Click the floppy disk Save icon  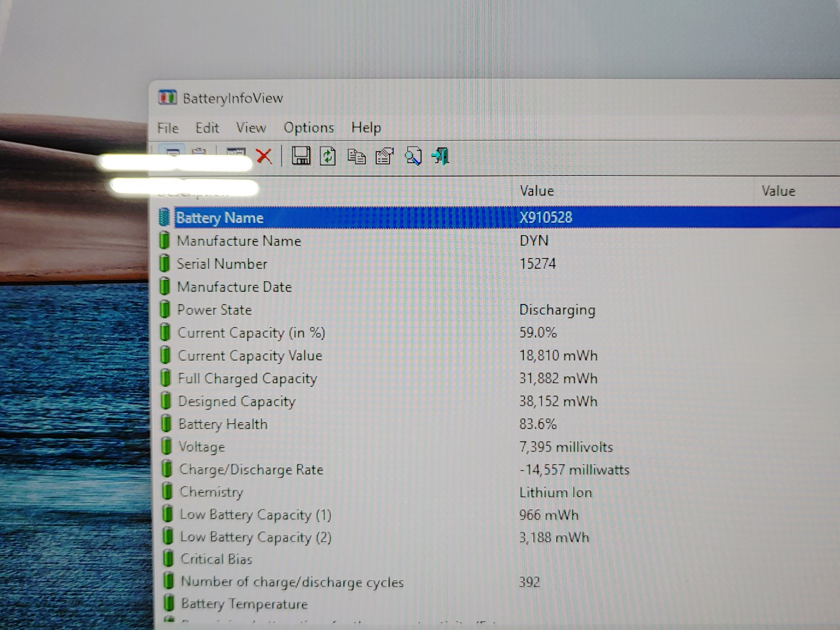(301, 156)
